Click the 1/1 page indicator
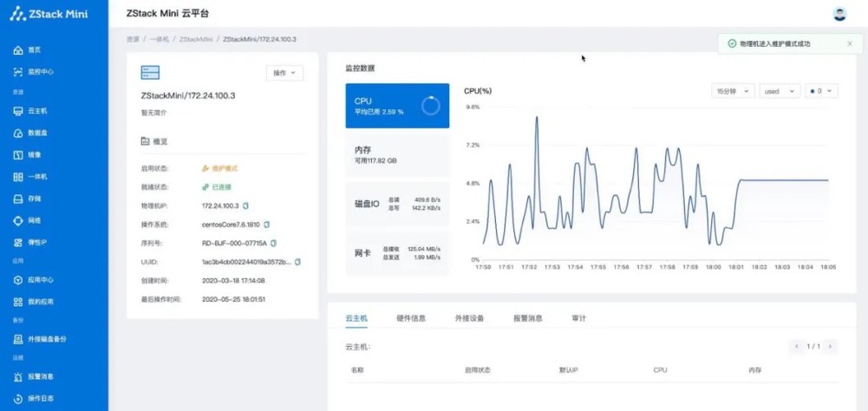Screen dimensions: 868x411 pyautogui.click(x=813, y=347)
